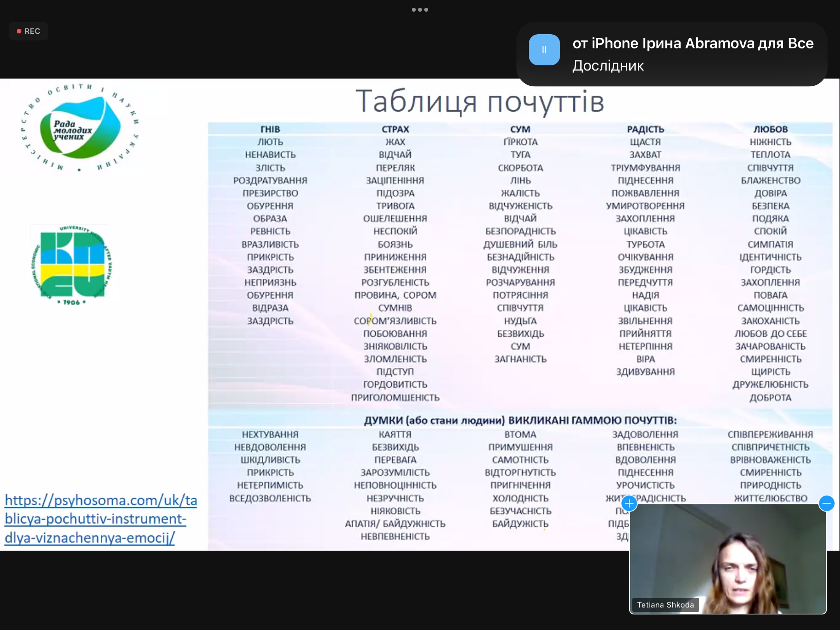This screenshot has width=840, height=630.
Task: Click the СУМ column header
Action: [520, 129]
